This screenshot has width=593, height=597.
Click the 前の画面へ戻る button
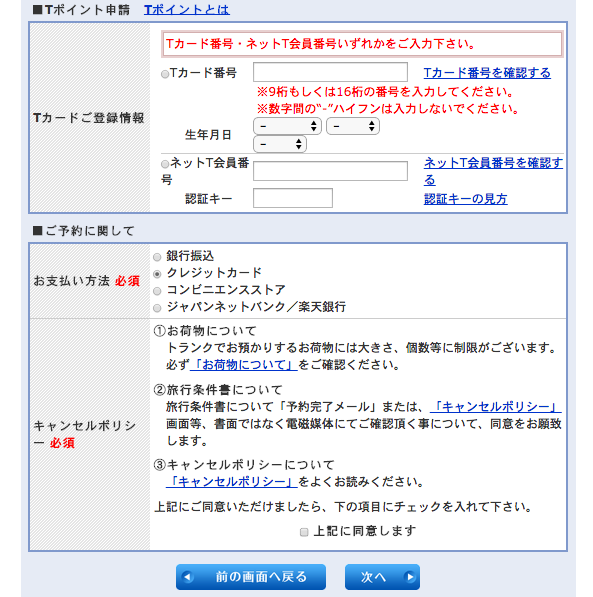[251, 577]
